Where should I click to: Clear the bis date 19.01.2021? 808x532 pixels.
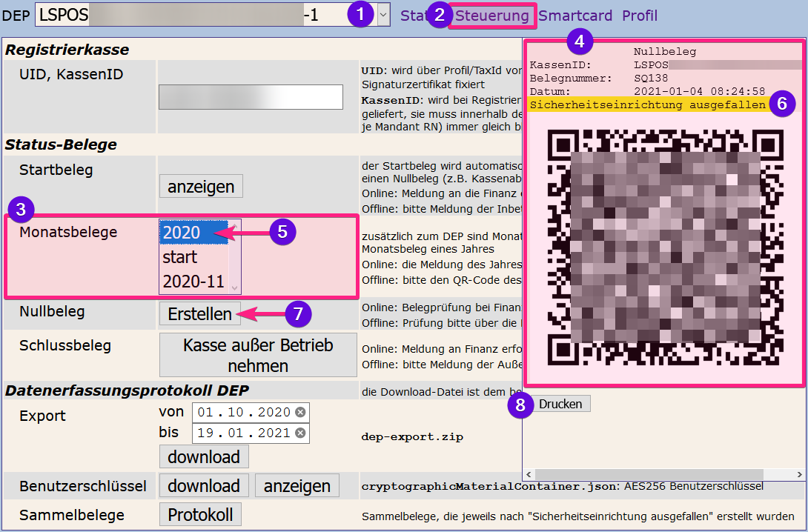(x=300, y=433)
